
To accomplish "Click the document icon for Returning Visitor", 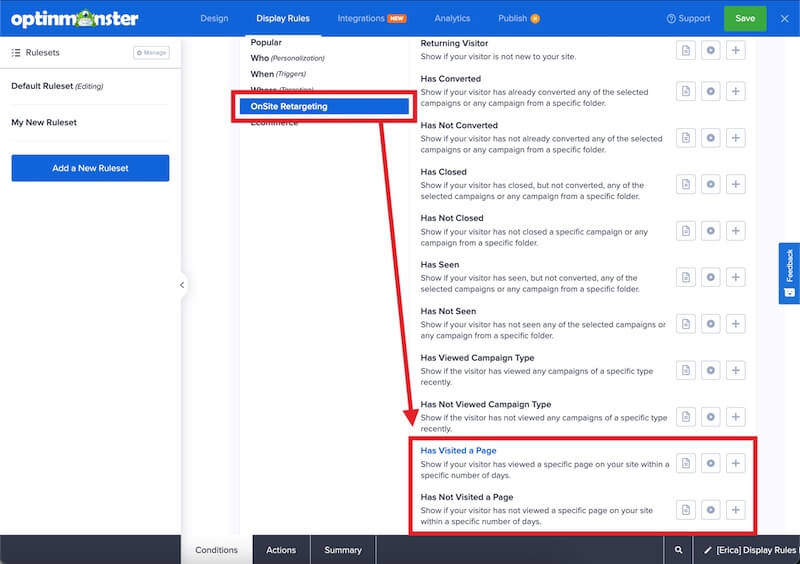I will [x=686, y=50].
